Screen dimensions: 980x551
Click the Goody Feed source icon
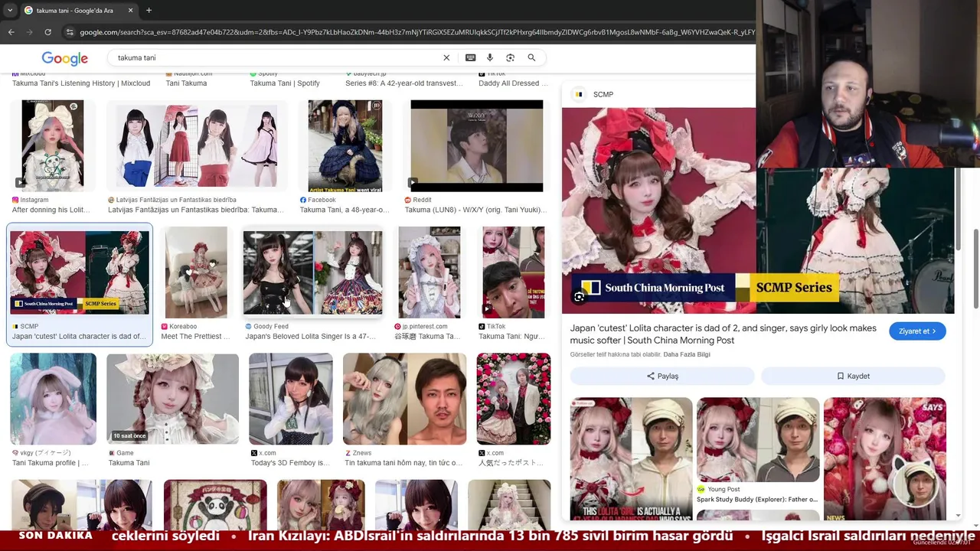pyautogui.click(x=248, y=326)
